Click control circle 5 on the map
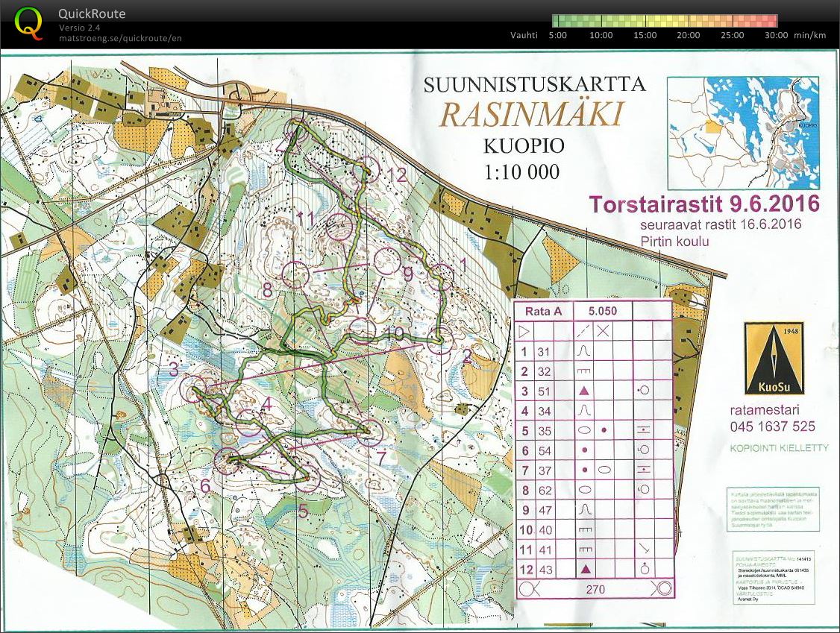Viewport: 840px width, 633px height. pyautogui.click(x=305, y=479)
